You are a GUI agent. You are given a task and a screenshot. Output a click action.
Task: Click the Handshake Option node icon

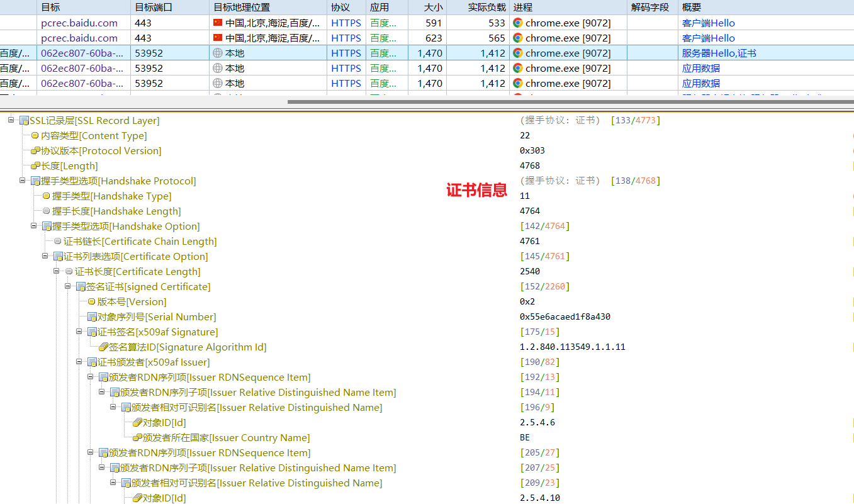pyautogui.click(x=47, y=227)
